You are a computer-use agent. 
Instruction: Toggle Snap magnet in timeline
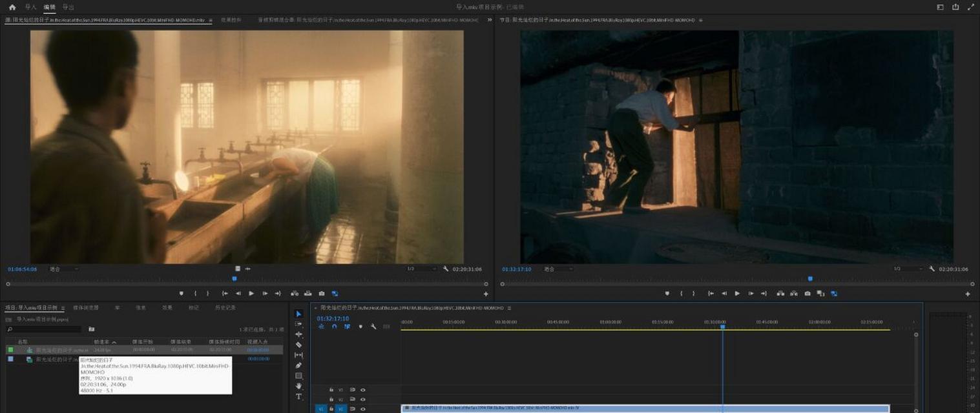tap(334, 327)
